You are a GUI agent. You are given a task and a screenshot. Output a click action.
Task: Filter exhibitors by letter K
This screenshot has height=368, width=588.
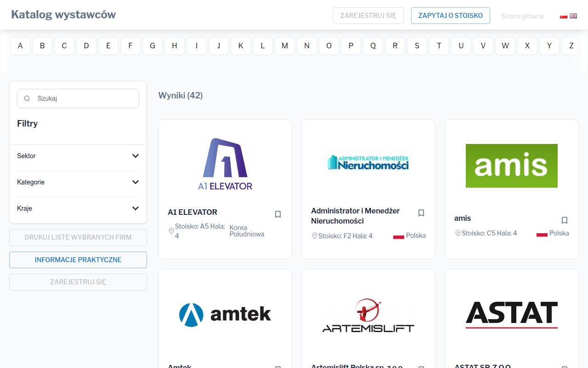[241, 46]
